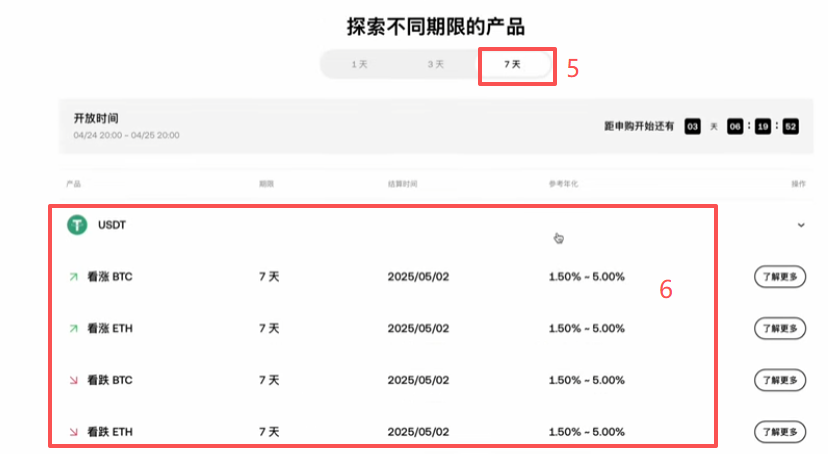828x454 pixels.
Task: Select the 7 天 tab
Action: click(512, 64)
